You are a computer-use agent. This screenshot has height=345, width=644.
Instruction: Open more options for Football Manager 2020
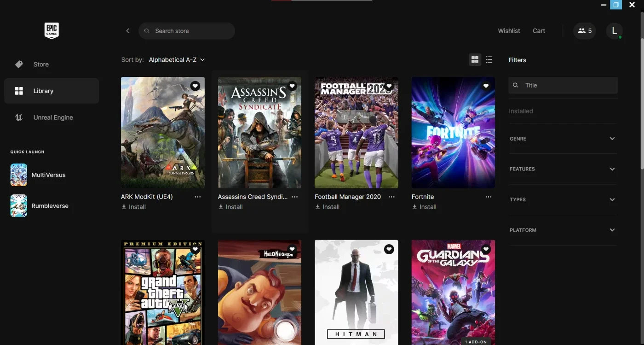click(x=391, y=197)
